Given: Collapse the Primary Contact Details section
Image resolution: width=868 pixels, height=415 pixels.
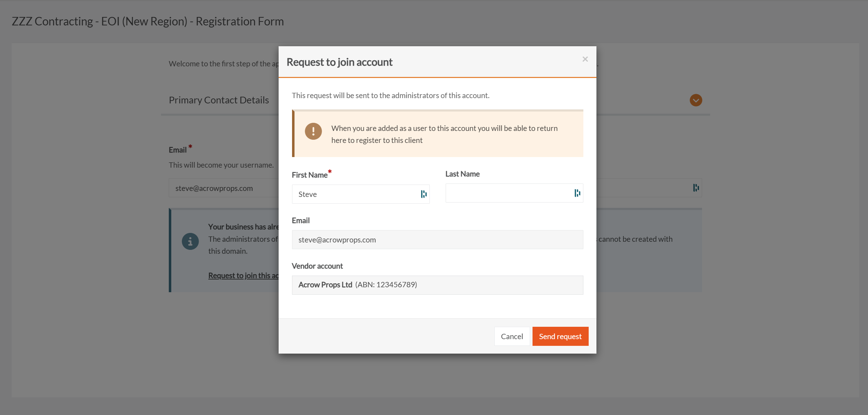Looking at the screenshot, I should [696, 100].
